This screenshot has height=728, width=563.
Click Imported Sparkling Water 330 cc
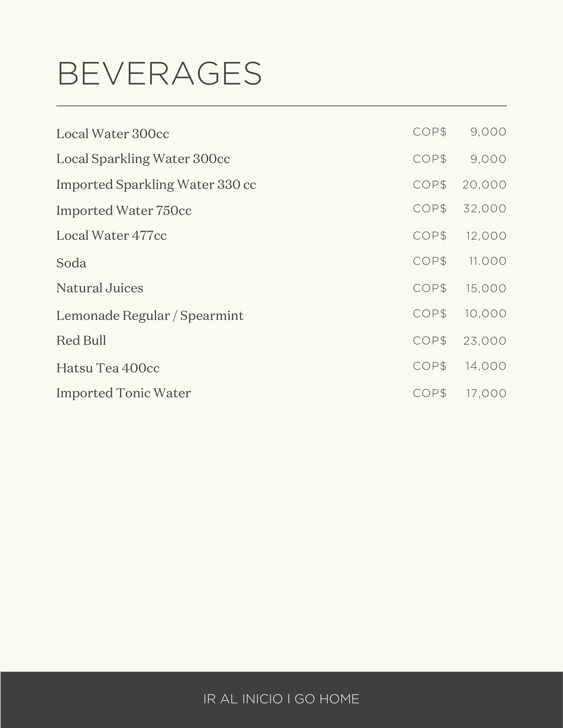click(156, 185)
